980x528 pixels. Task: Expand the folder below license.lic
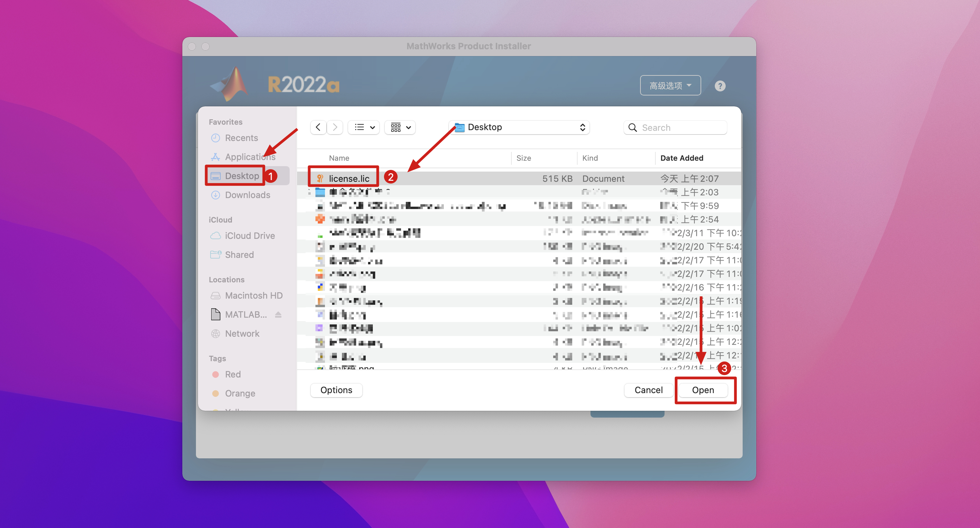coord(309,193)
